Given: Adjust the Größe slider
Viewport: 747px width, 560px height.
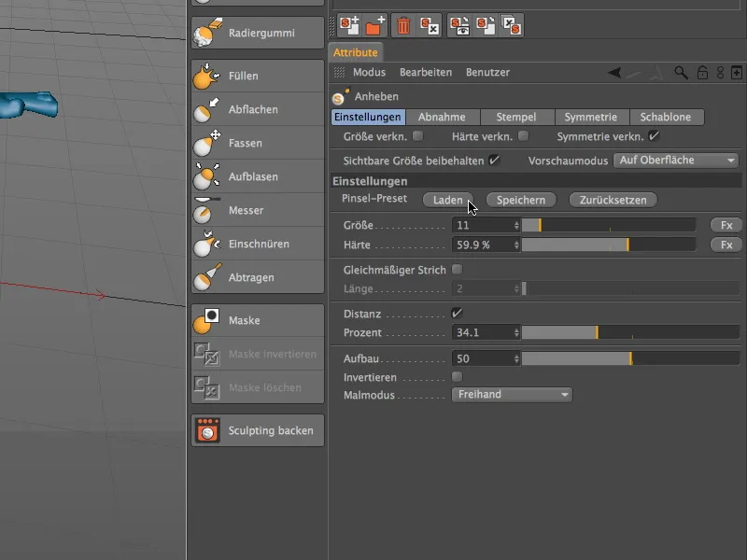Looking at the screenshot, I should [609, 225].
